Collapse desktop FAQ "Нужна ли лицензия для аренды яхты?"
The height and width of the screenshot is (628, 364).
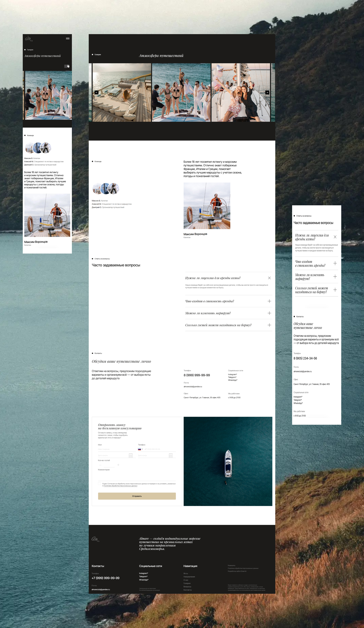[269, 278]
